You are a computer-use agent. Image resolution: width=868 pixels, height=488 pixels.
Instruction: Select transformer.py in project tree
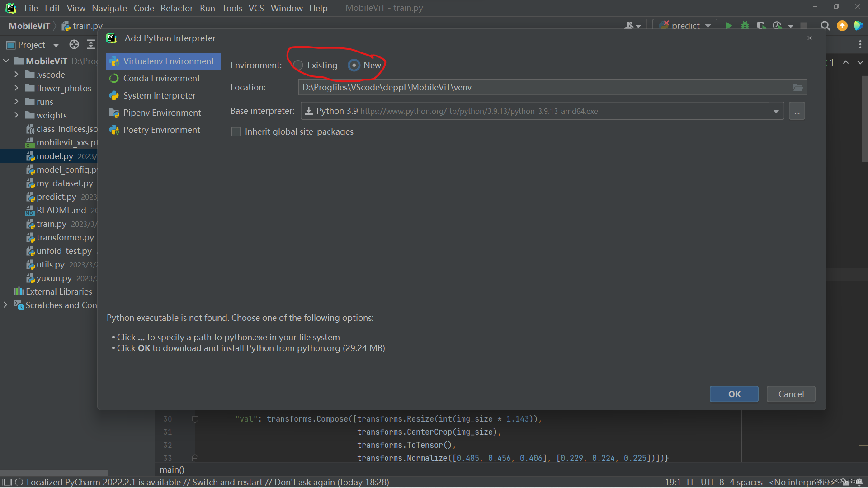point(65,237)
